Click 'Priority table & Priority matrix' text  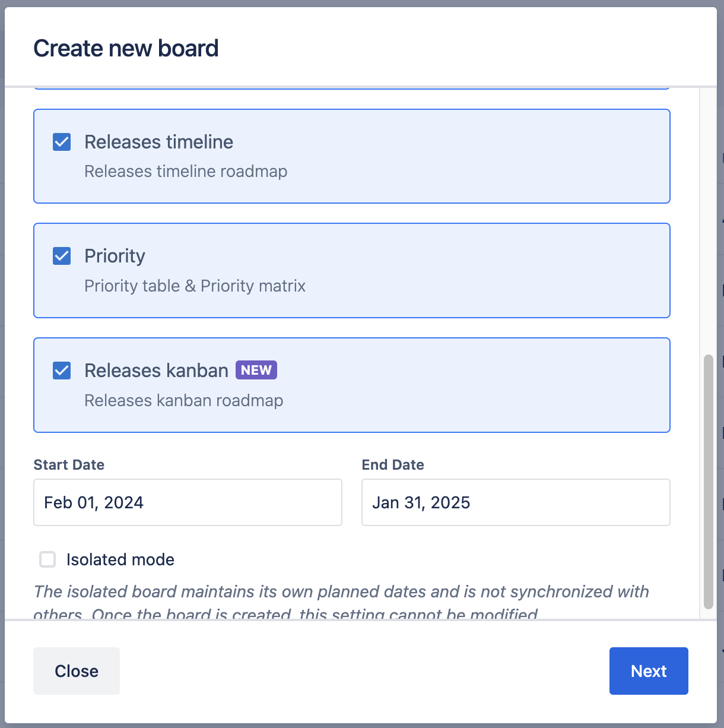click(x=195, y=286)
